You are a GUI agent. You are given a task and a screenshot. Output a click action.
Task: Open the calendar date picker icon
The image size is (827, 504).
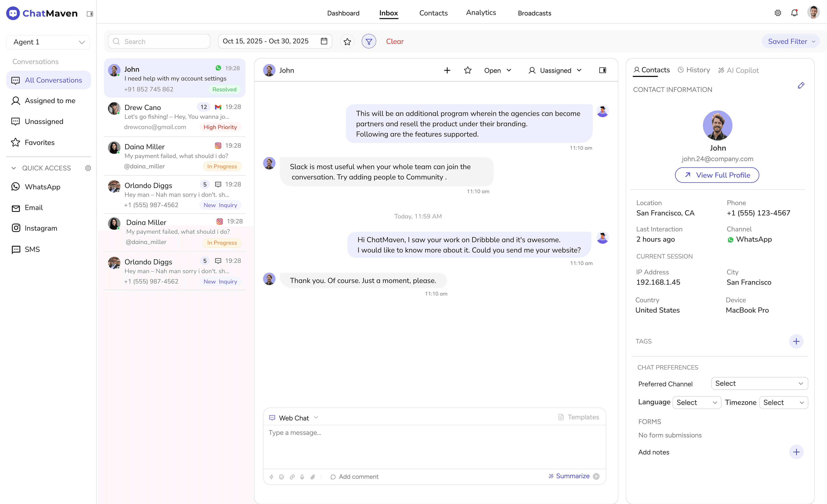(324, 41)
